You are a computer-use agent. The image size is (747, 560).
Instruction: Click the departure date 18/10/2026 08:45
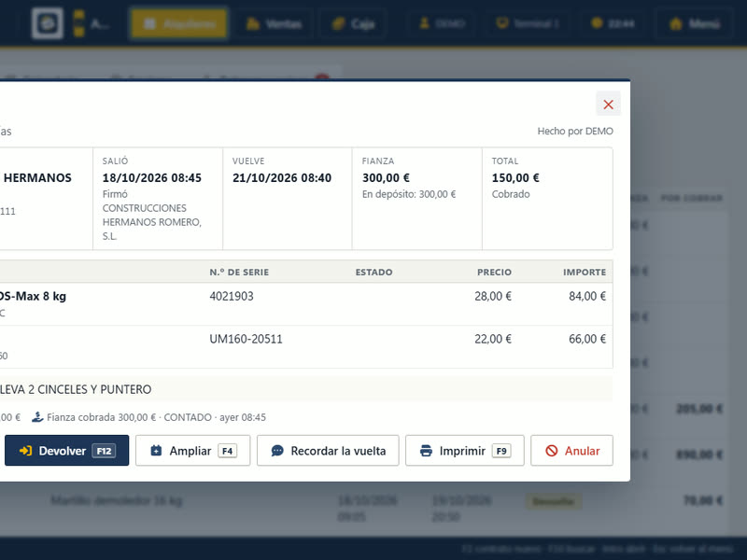pyautogui.click(x=152, y=178)
